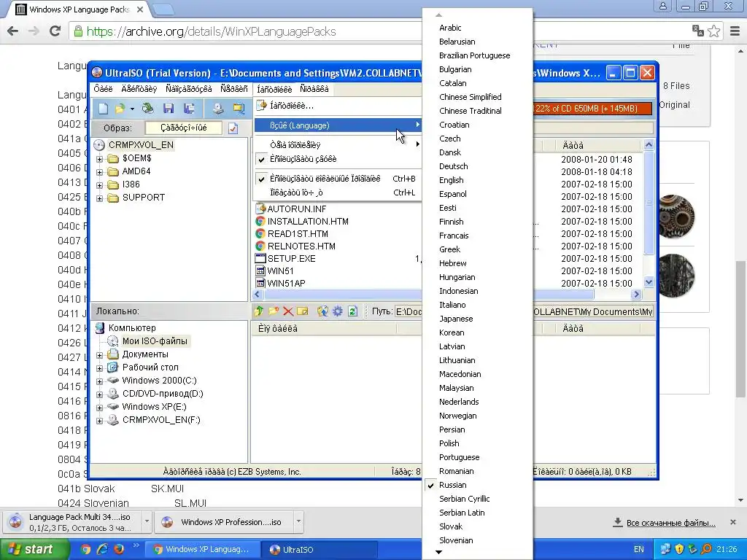This screenshot has width=747, height=560.
Task: Select English in the language list
Action: tap(451, 180)
